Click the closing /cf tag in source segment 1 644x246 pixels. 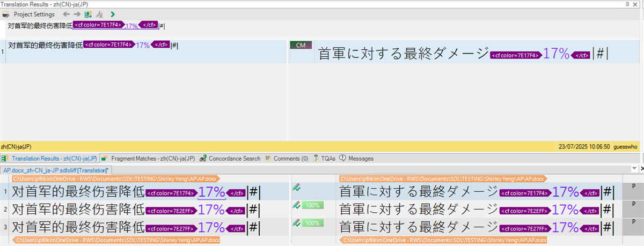point(236,193)
